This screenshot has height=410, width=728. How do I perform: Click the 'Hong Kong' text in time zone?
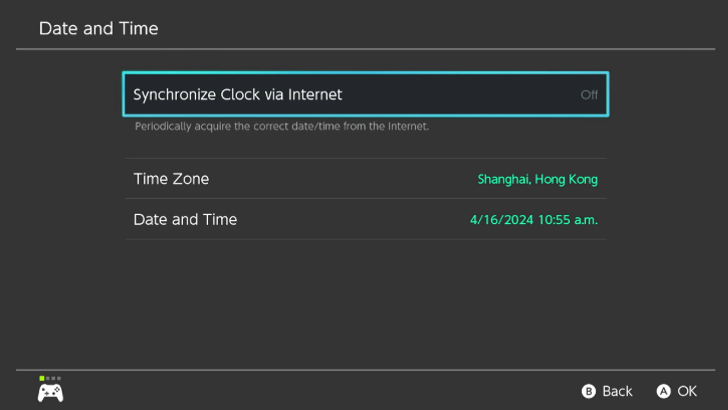point(566,179)
